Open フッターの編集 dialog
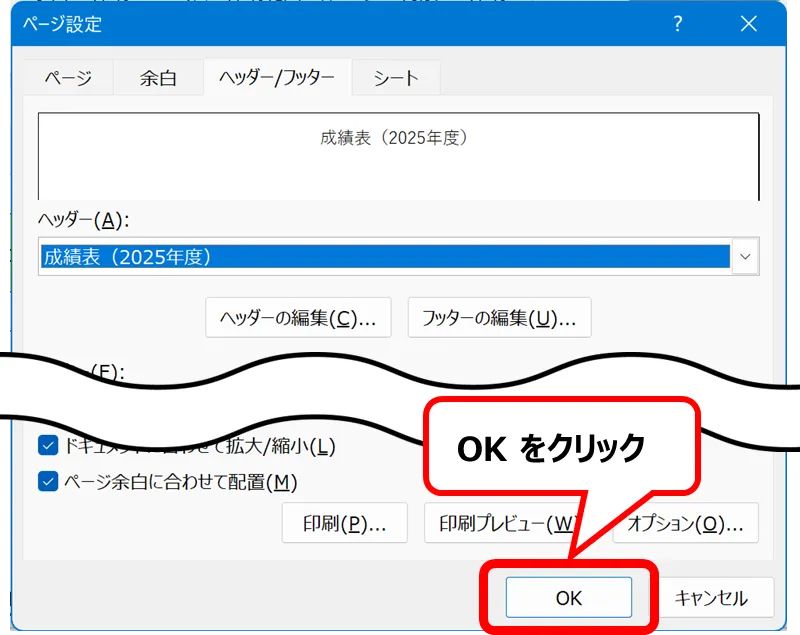Screen dimensions: 800x635 coord(499,319)
